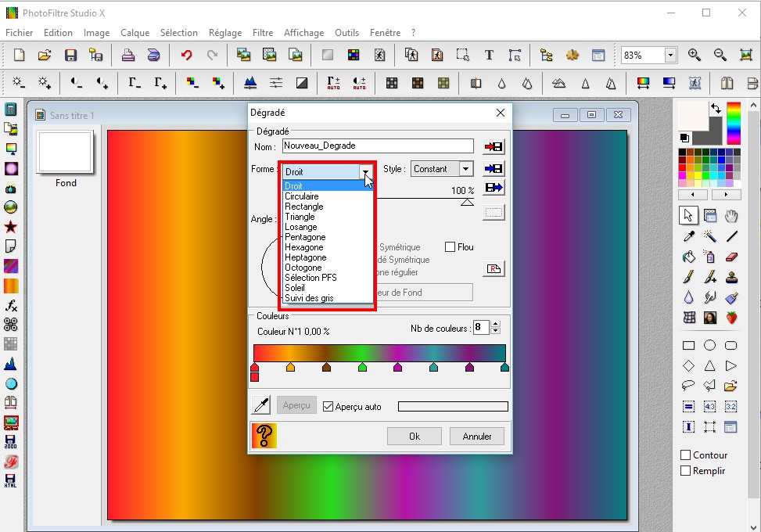Viewport: 761px width, 532px height.
Task: Select Losange in Forme list
Action: (328, 227)
